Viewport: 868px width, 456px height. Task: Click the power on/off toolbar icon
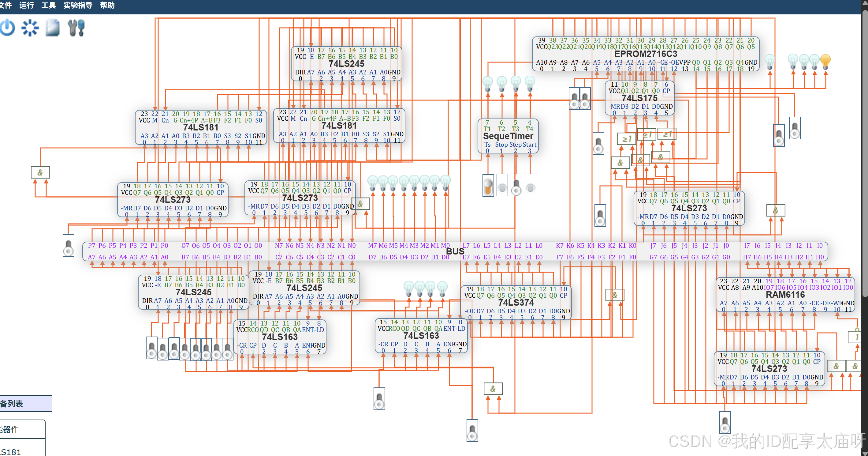pyautogui.click(x=7, y=28)
